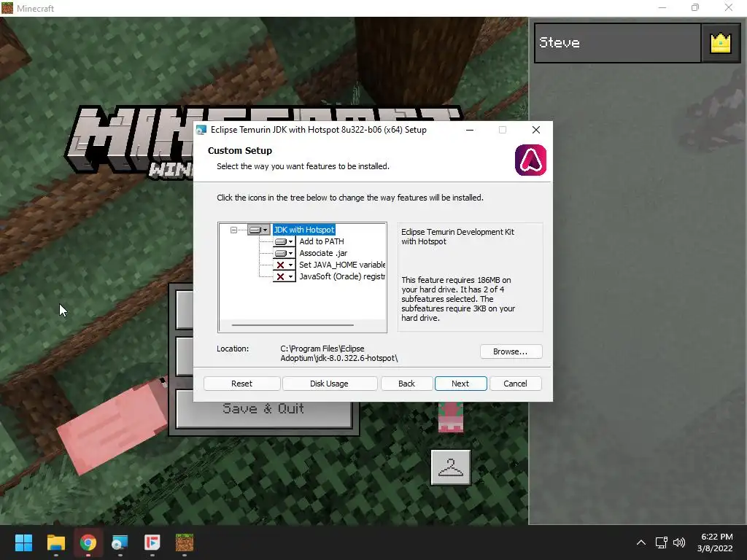The height and width of the screenshot is (560, 747).
Task: Select the Associate .jar feature row
Action: pyautogui.click(x=323, y=253)
